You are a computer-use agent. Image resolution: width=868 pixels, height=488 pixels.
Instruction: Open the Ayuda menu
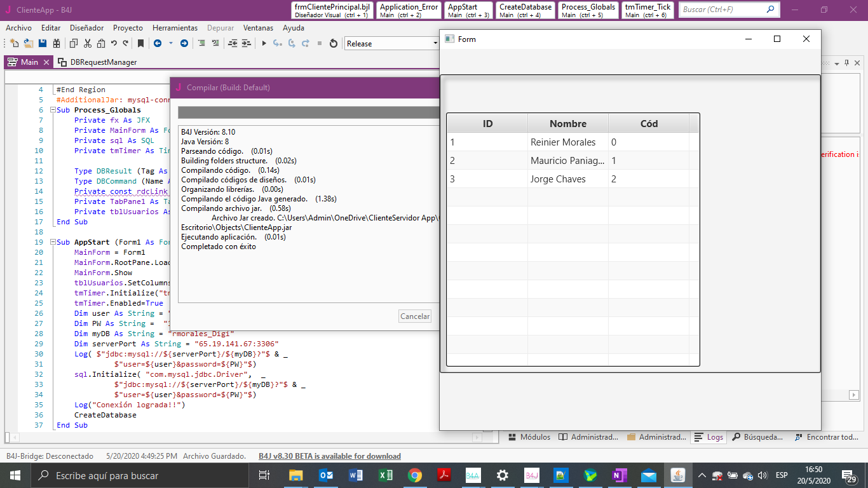(293, 28)
